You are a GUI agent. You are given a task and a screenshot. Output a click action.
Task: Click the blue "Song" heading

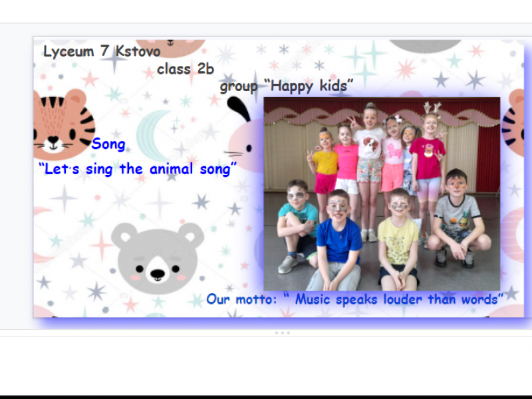point(108,144)
